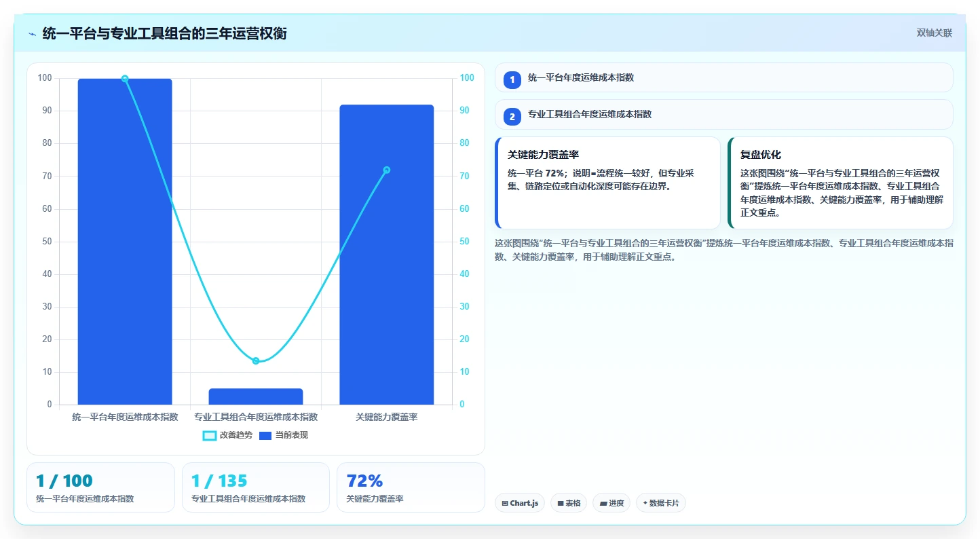
Task: Click the page title 统一平台与专业工具组合的三年运营权衡
Action: [164, 33]
